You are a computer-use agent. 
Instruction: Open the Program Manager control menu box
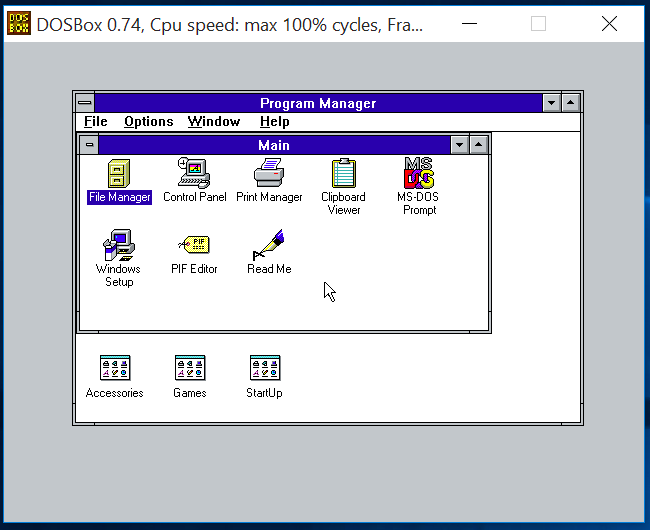85,102
